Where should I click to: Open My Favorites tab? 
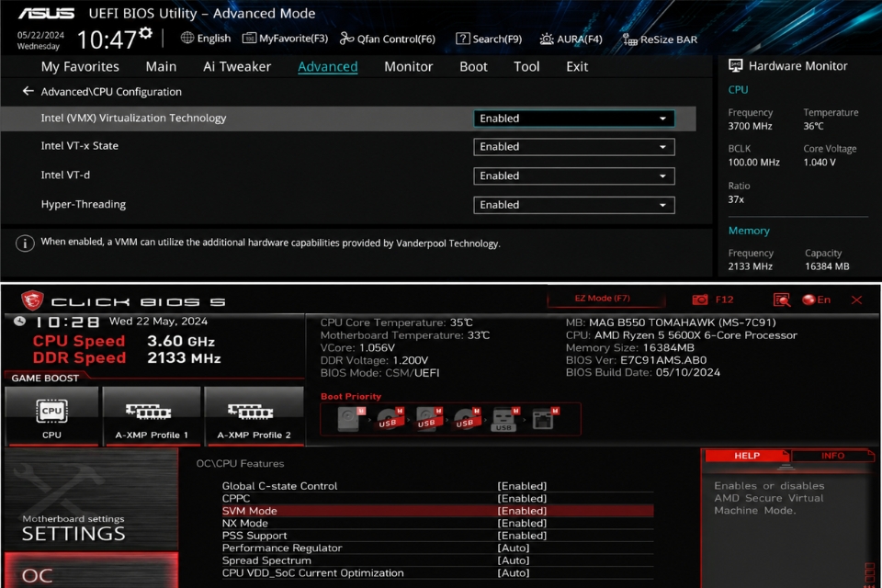(80, 66)
